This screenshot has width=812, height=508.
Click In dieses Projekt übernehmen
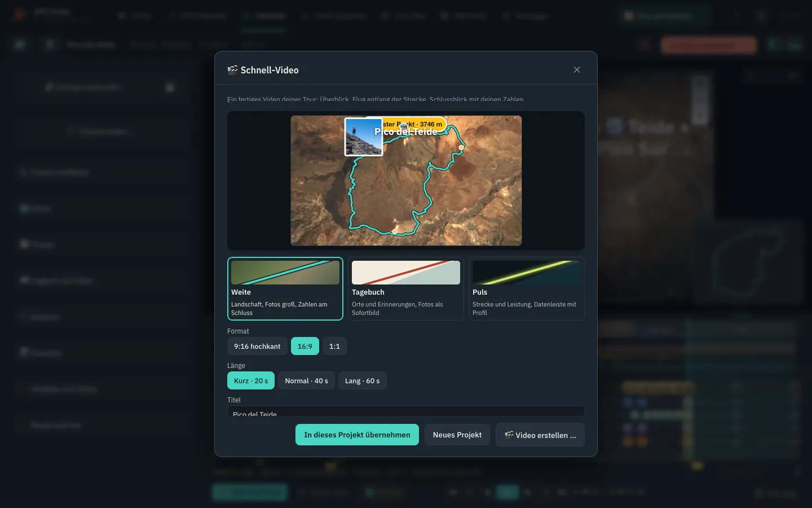[357, 435]
